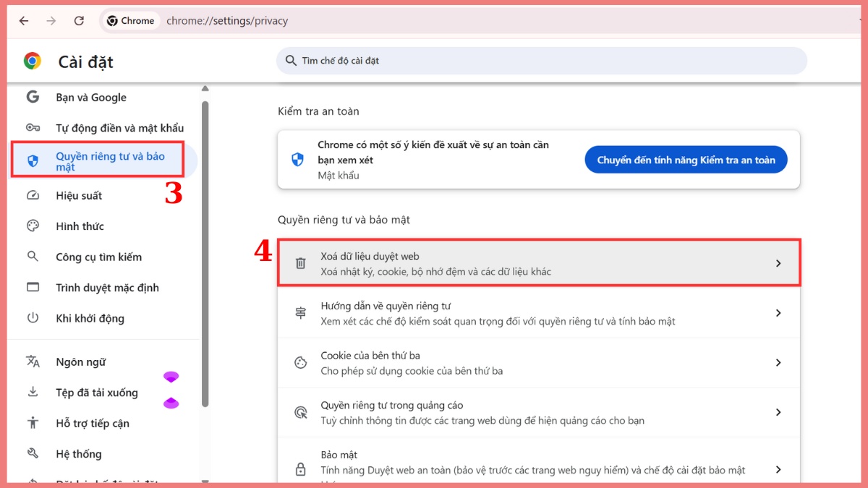
Task: Expand the chevron on Quyền riêng tư trong quảng cáo
Action: (x=778, y=412)
